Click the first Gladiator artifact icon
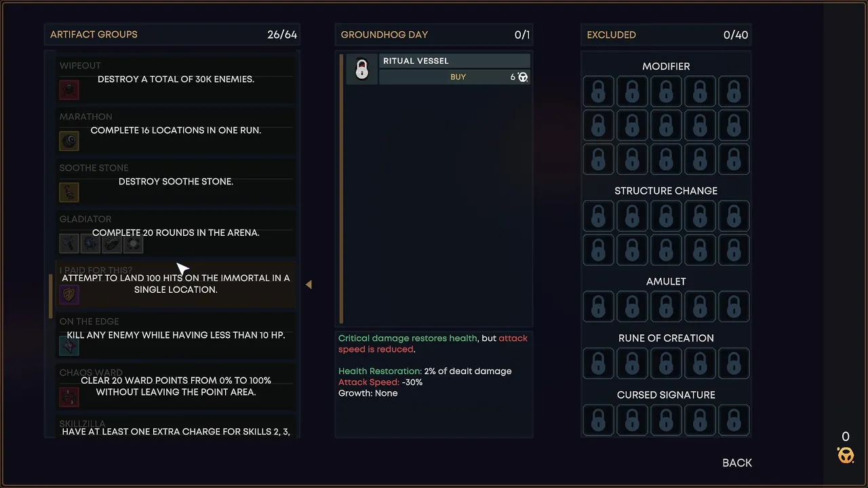The width and height of the screenshot is (868, 488). click(x=69, y=243)
